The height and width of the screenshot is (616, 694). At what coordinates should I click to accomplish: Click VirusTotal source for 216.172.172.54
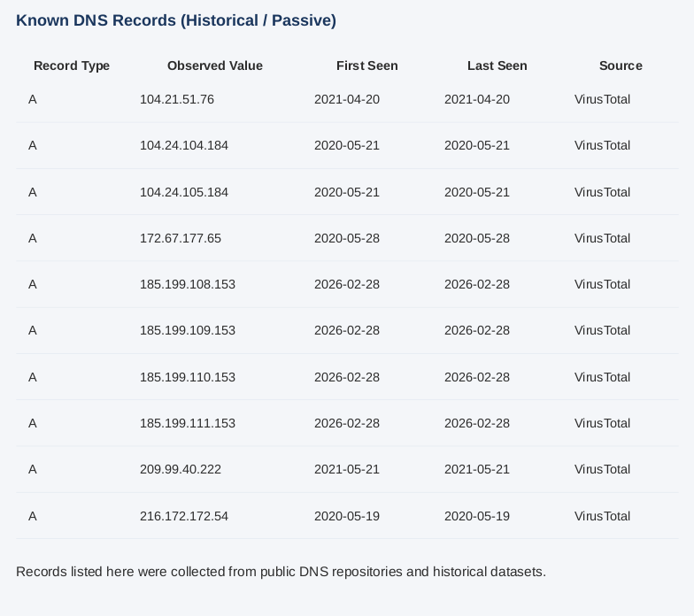[x=602, y=516]
